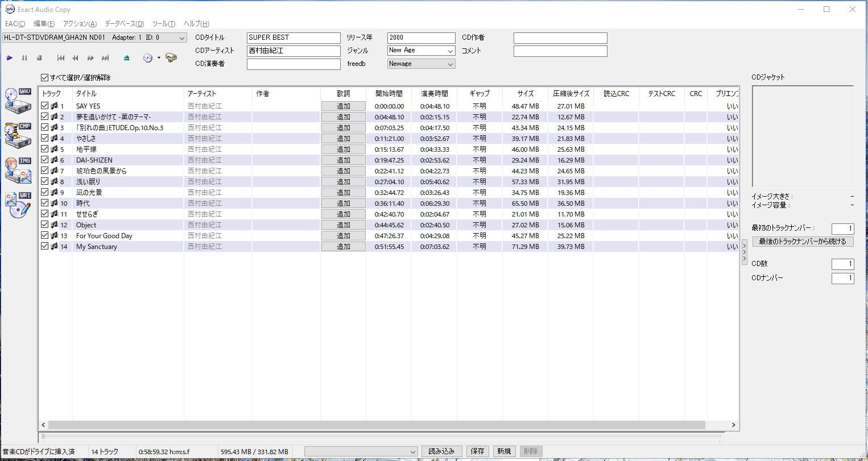Uncheck track 8 浅い眠り checkbox
Viewport: 868px width, 461px height.
coord(45,181)
